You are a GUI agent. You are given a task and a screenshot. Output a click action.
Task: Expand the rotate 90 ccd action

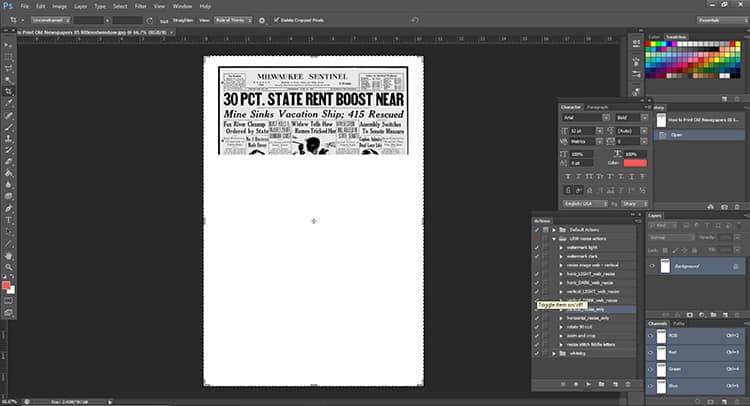562,327
